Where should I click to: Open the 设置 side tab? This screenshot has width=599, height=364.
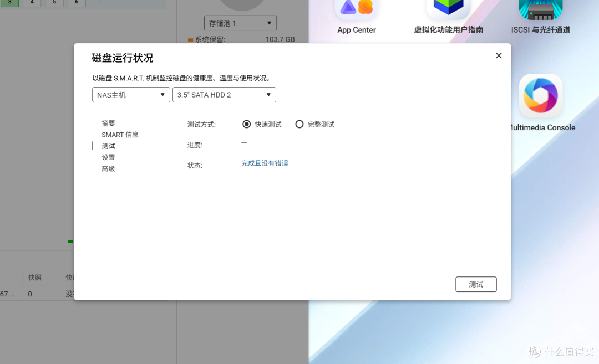(x=108, y=157)
